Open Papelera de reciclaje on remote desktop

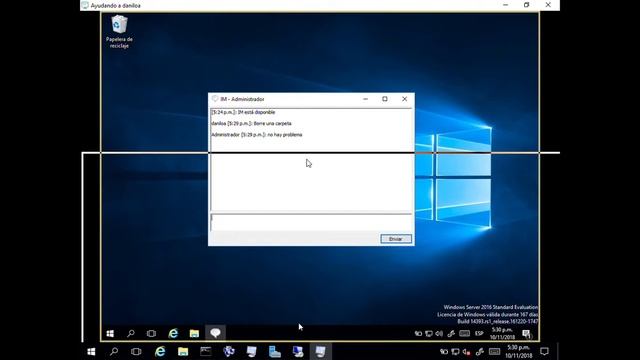(119, 32)
